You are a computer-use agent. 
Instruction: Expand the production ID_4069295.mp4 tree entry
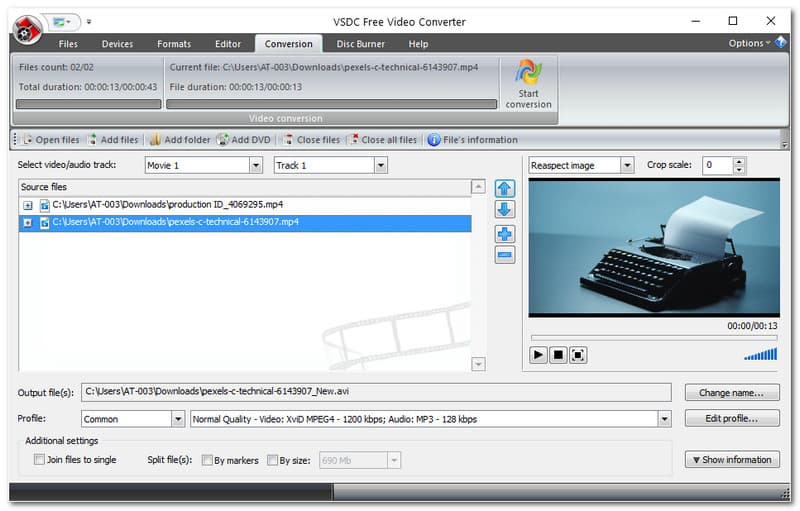28,205
